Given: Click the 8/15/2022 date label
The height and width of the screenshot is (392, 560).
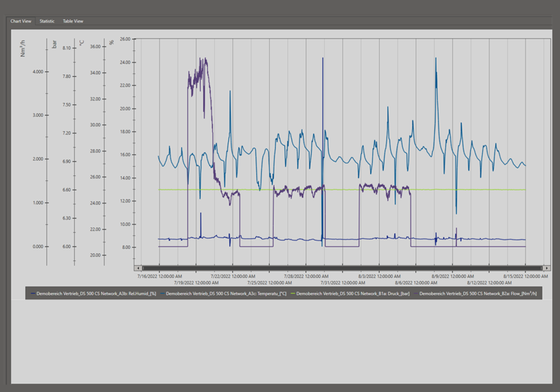Looking at the screenshot, I should click(525, 276).
